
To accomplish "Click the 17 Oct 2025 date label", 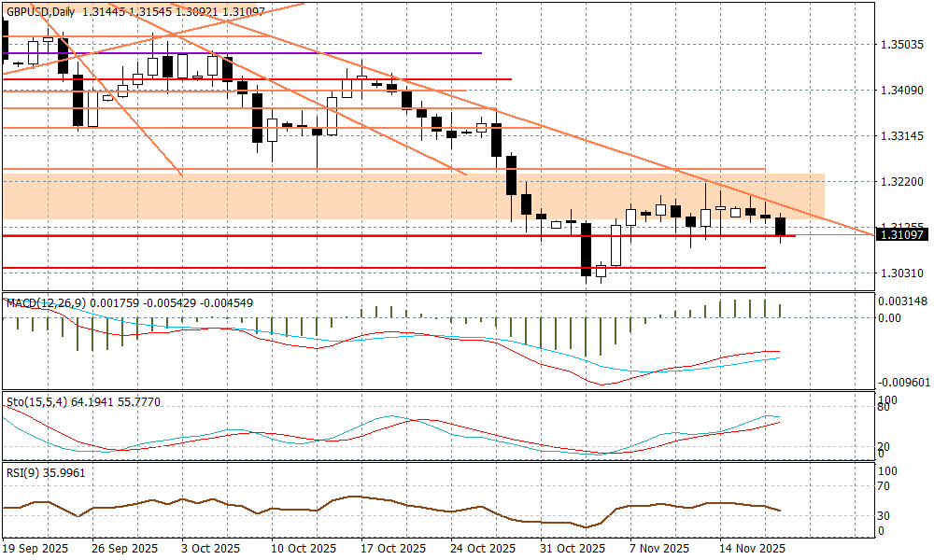I will [392, 548].
